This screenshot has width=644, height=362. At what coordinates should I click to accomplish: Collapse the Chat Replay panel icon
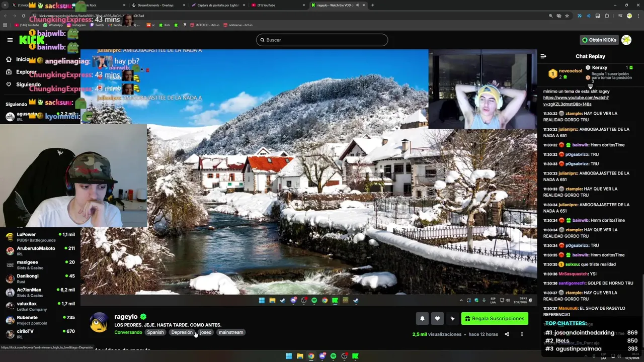543,56
